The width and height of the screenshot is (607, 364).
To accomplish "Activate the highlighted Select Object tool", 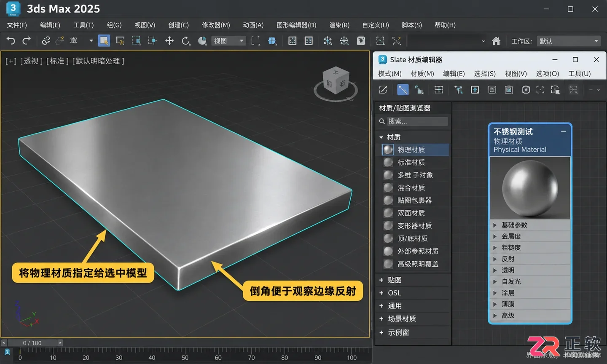I will tap(104, 41).
